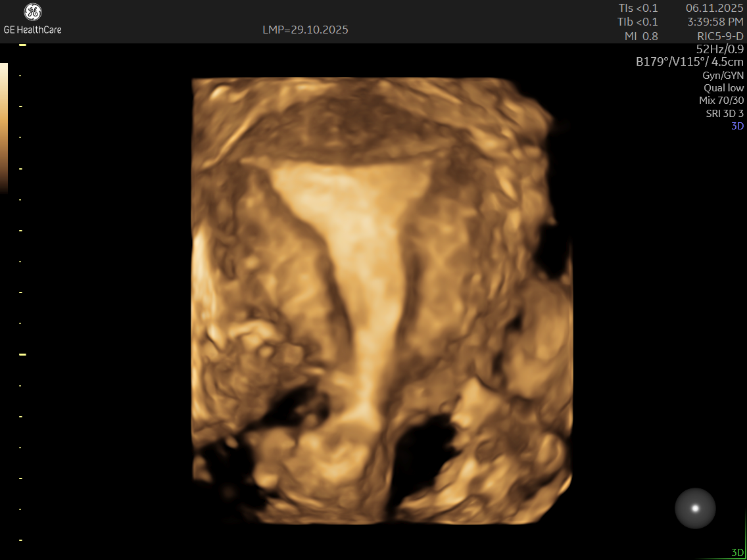Select the exam date 06.11.2025

coord(714,8)
